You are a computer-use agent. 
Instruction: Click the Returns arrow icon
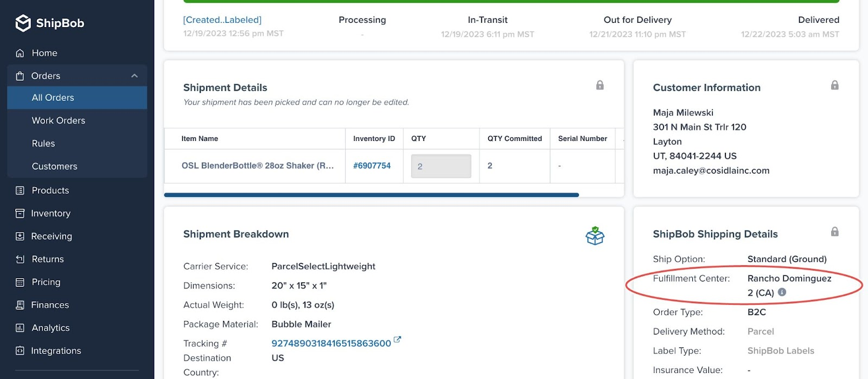(20, 259)
